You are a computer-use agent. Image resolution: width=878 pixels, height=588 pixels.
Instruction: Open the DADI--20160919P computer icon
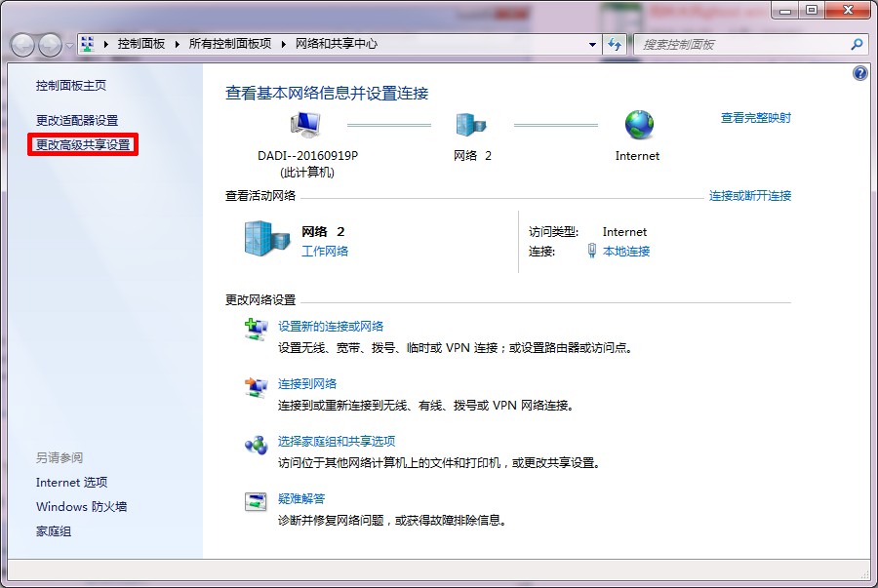click(304, 122)
